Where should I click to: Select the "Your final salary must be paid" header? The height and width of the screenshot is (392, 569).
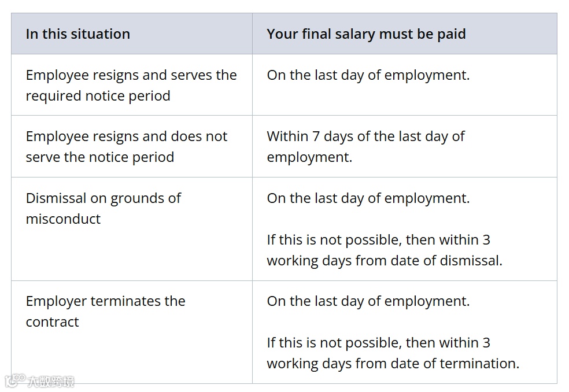click(x=366, y=34)
